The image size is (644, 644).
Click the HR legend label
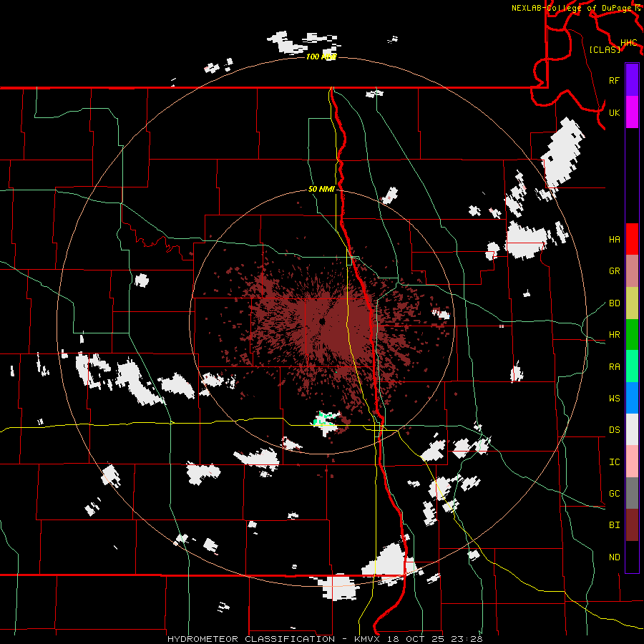click(x=614, y=335)
